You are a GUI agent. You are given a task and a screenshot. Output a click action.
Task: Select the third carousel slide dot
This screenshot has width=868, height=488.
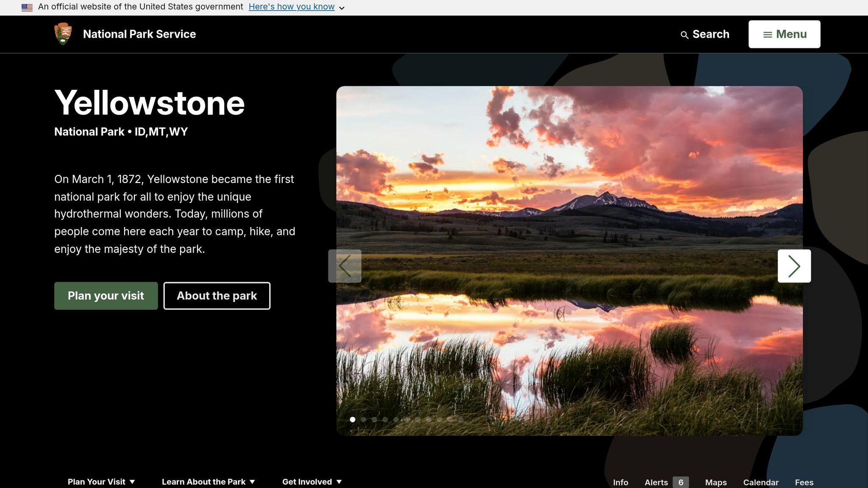pyautogui.click(x=374, y=419)
